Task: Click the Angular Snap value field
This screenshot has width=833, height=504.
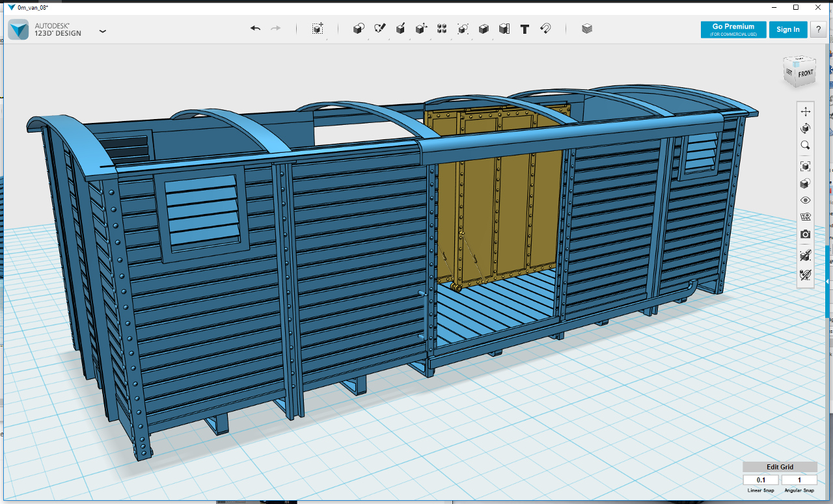Action: click(799, 480)
